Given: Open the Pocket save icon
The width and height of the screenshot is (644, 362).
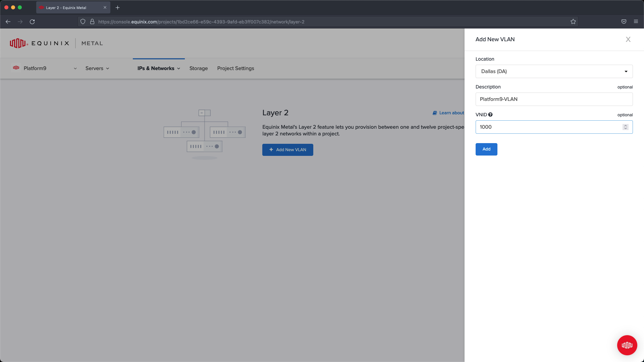Looking at the screenshot, I should pyautogui.click(x=624, y=22).
